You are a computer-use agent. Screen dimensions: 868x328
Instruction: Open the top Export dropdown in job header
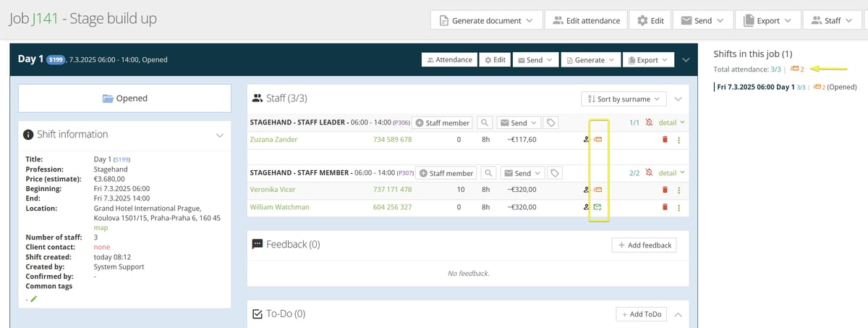(767, 21)
